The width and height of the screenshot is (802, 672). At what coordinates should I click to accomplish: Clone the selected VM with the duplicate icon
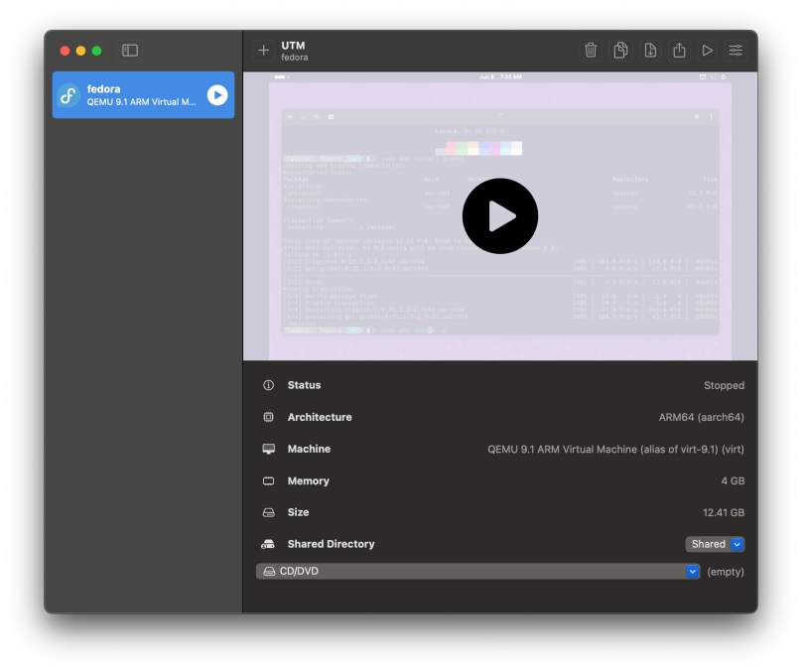point(620,50)
